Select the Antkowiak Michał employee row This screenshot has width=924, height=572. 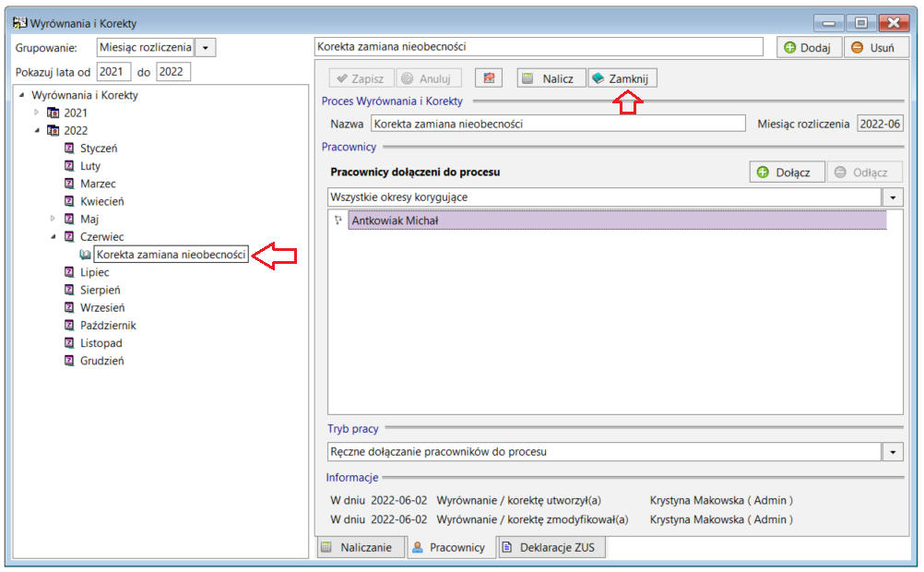[x=617, y=220]
